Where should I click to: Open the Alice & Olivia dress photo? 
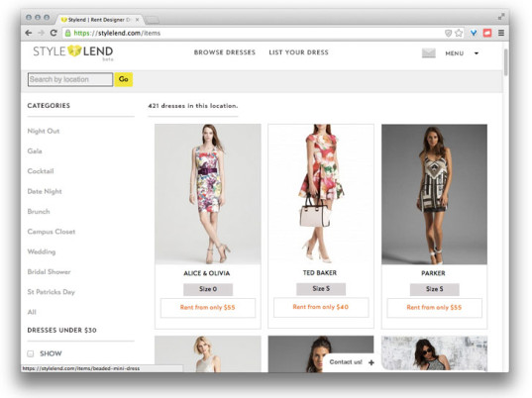[208, 194]
